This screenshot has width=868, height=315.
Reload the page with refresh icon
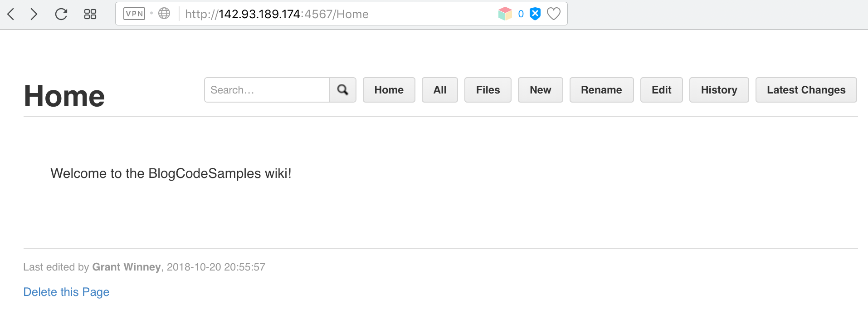(61, 14)
